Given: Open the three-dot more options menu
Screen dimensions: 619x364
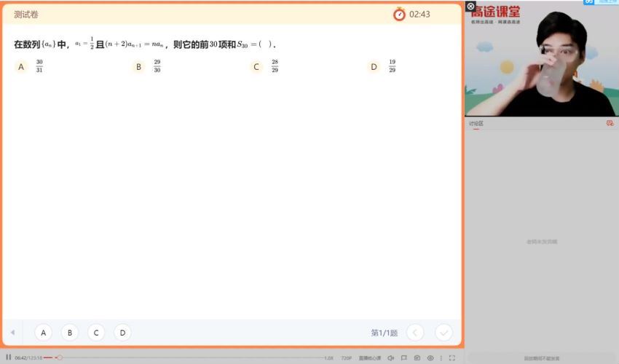Looking at the screenshot, I should (441, 358).
